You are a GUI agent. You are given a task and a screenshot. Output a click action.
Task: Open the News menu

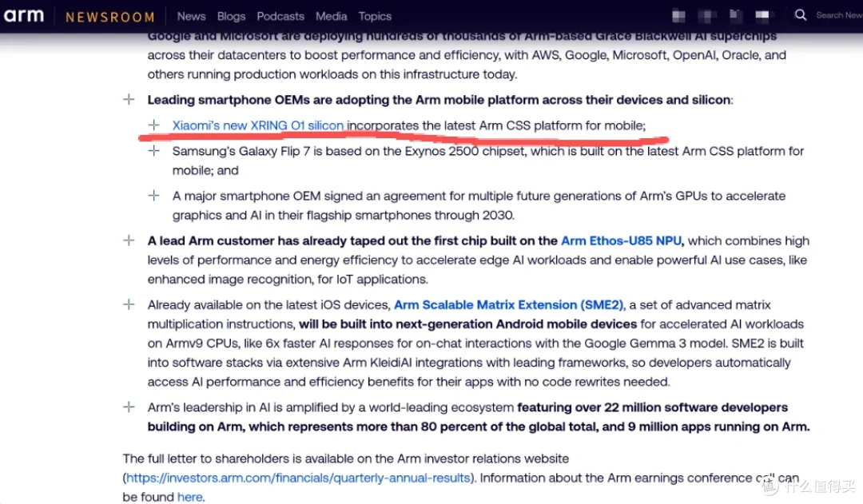[x=191, y=17]
